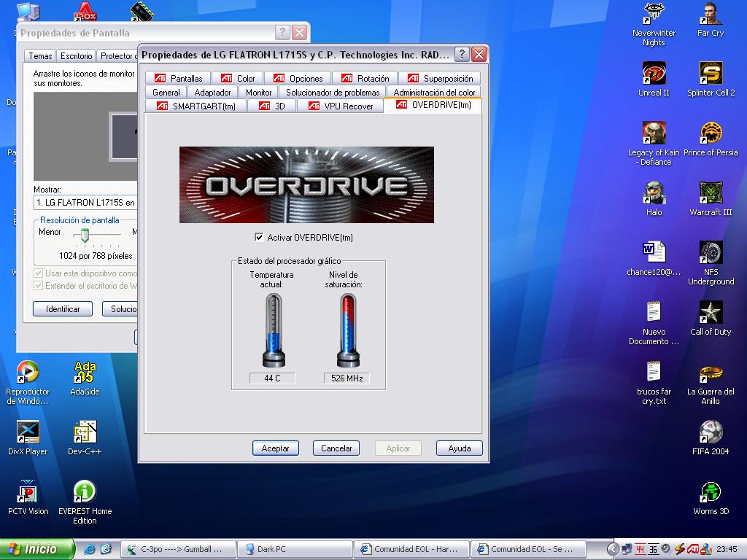Open the Call of Duty shortcut
Screen dimensions: 747x560
pyautogui.click(x=711, y=313)
